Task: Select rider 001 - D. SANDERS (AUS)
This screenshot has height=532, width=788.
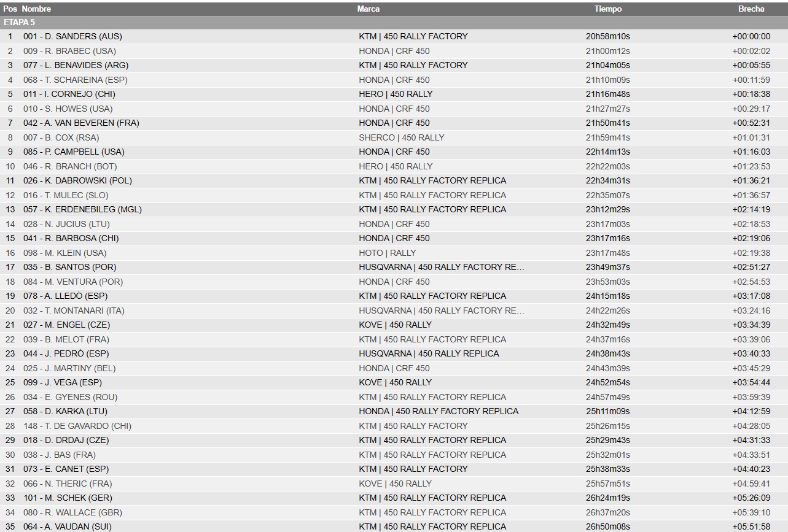Action: (72, 36)
